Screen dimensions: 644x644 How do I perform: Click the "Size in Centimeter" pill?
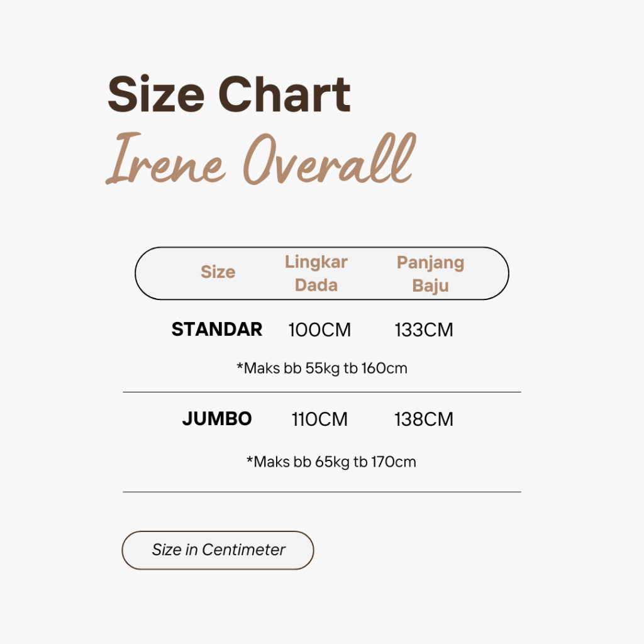point(218,550)
